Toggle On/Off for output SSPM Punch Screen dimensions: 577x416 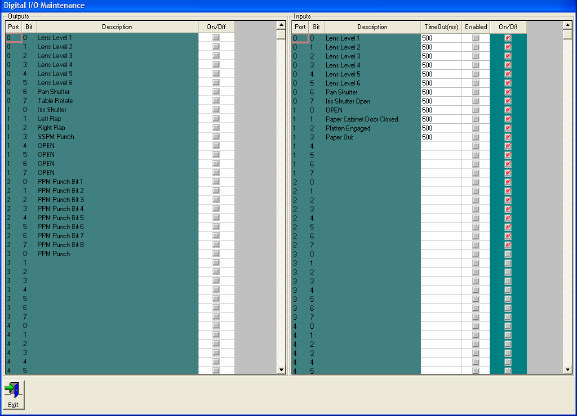[x=216, y=137]
